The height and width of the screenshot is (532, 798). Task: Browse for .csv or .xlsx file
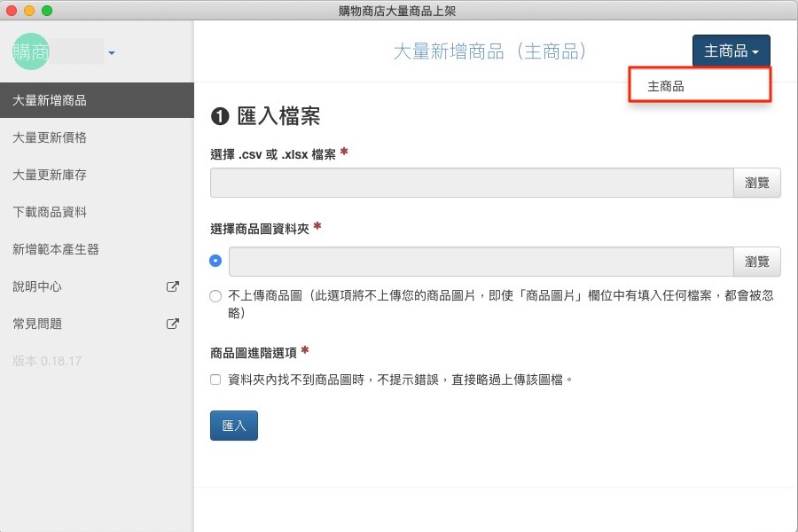point(757,183)
